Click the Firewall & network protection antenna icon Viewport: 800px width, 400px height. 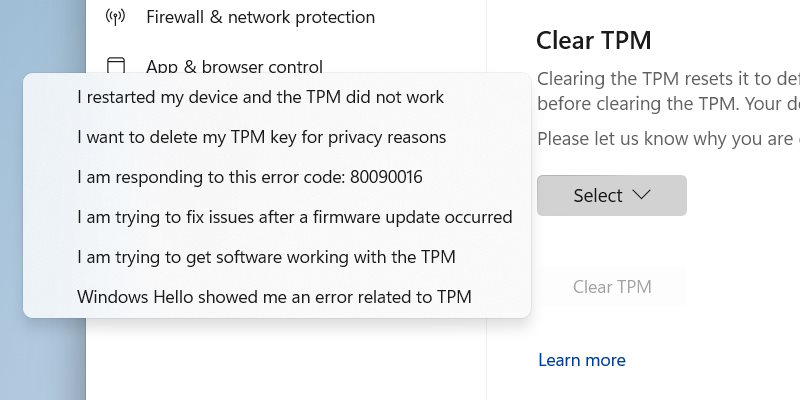tap(115, 17)
